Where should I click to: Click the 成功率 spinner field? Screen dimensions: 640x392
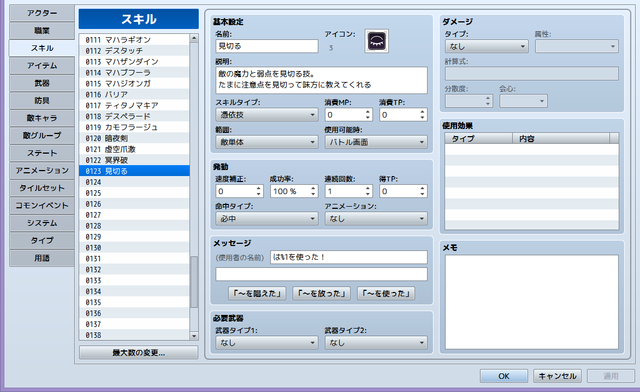point(294,192)
